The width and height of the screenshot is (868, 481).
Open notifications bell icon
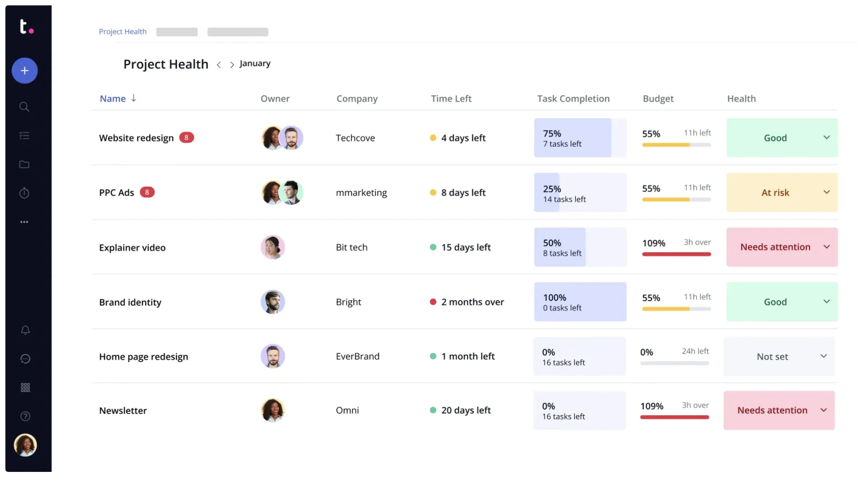(25, 330)
